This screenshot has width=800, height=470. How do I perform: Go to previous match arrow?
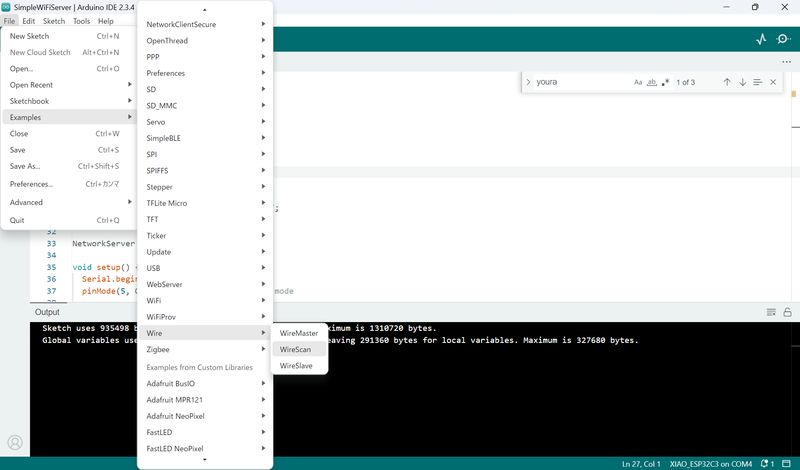click(x=727, y=82)
